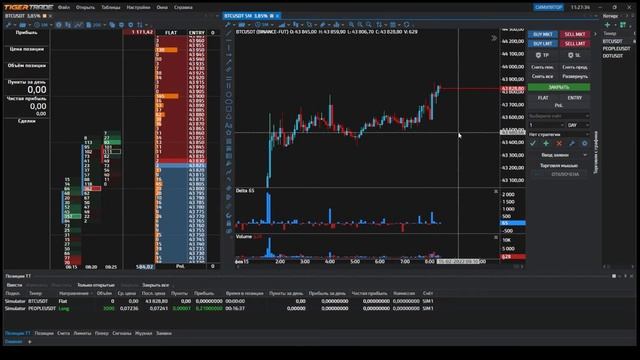The image size is (640, 360).
Task: Select the PEOPLEUSDT Long position row
Action: [219, 309]
